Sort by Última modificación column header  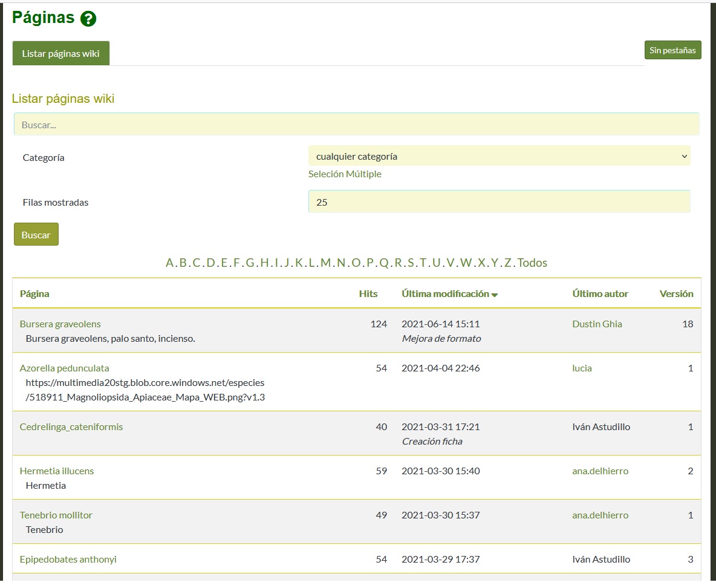(445, 294)
